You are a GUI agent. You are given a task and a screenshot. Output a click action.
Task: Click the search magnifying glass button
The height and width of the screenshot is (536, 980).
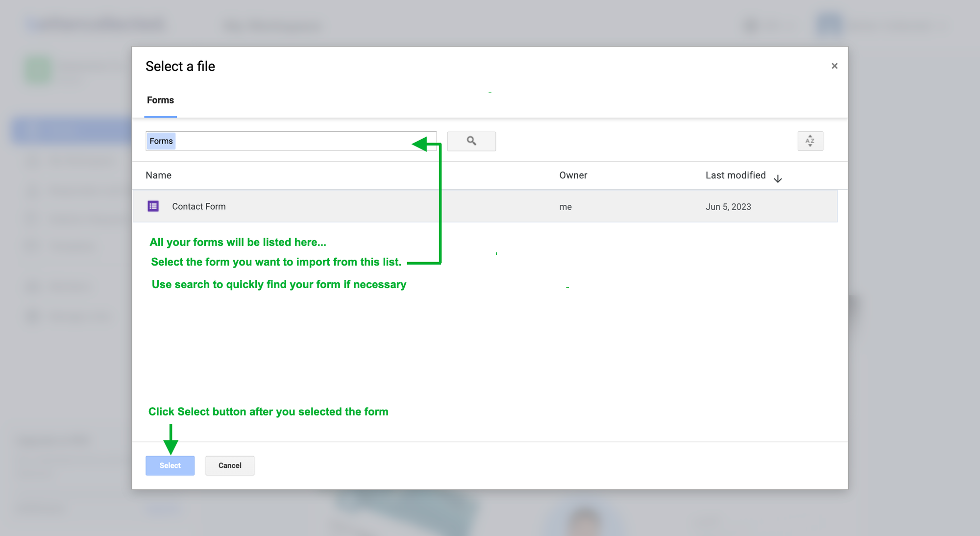471,141
